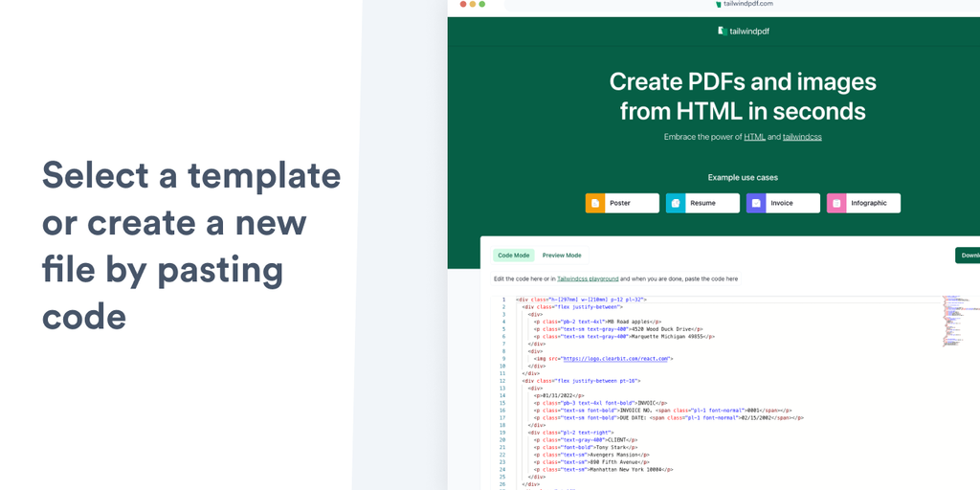This screenshot has width=980, height=490.
Task: Pick the Invoice example use case
Action: pos(783,203)
